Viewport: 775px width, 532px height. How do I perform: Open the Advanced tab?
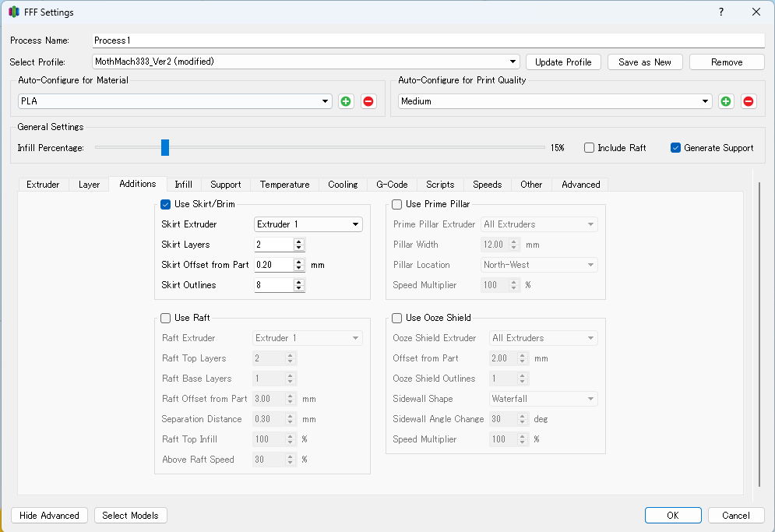581,185
